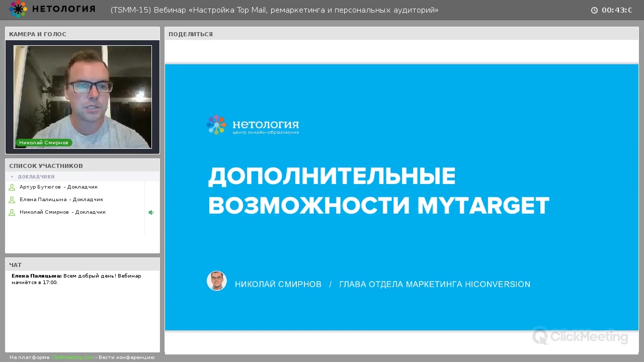644x362 pixels.
Task: Click user icon beside Николай Смирнов
Action: 12,213
